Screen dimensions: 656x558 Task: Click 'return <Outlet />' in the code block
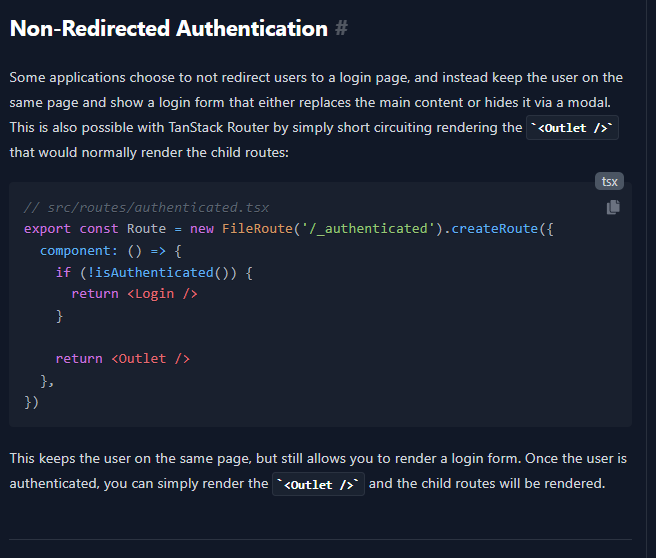(123, 359)
